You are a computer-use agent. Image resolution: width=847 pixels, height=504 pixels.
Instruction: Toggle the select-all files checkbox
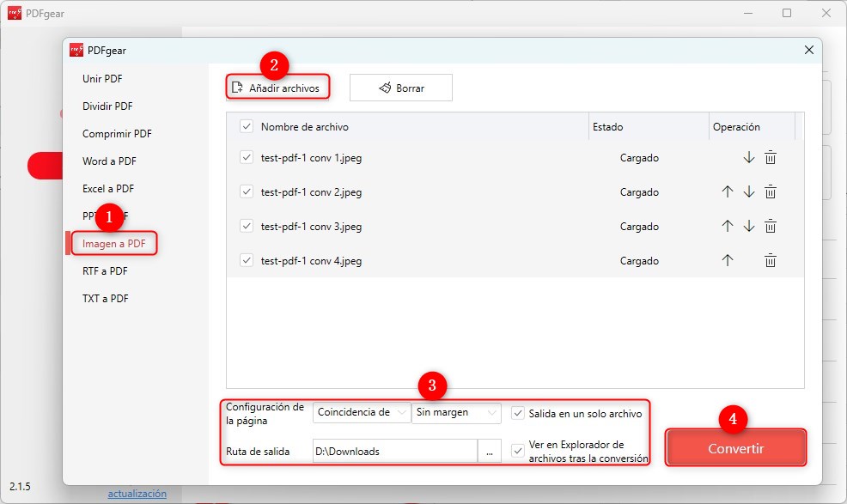247,126
